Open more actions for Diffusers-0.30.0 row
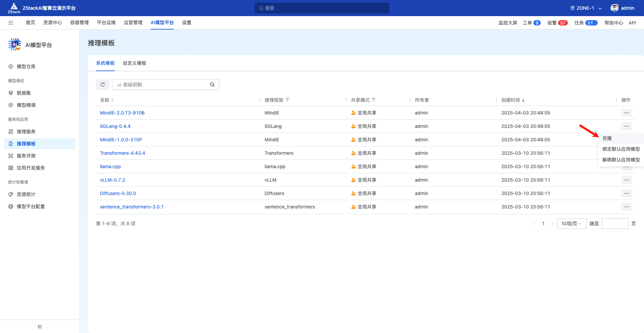The width and height of the screenshot is (644, 333). pyautogui.click(x=627, y=193)
